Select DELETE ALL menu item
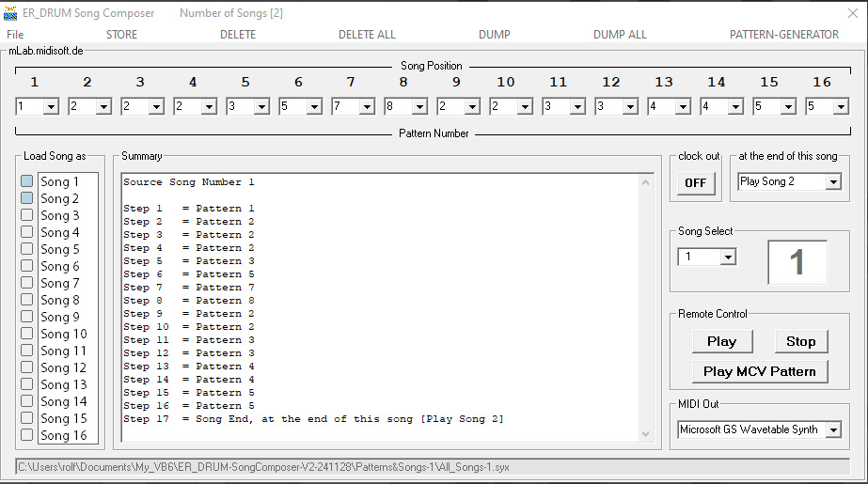Image resolution: width=868 pixels, height=484 pixels. point(367,35)
